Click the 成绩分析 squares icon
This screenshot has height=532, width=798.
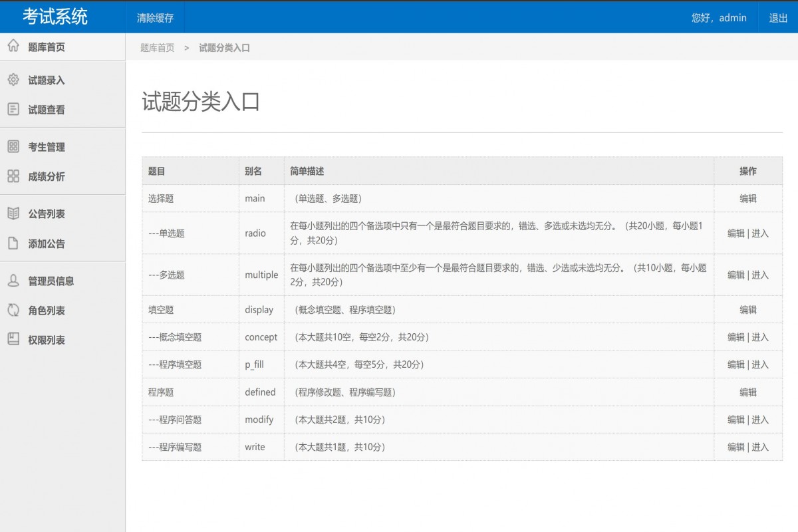(12, 176)
